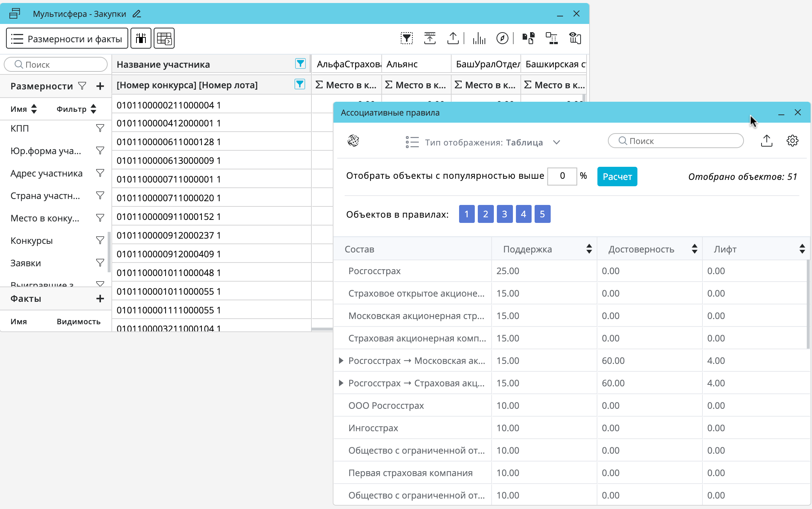Open Размерности и факты panel button
This screenshot has width=812, height=509.
point(67,39)
